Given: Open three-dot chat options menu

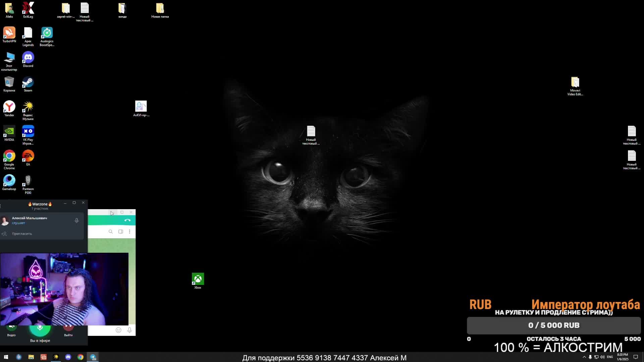Looking at the screenshot, I should point(129,232).
